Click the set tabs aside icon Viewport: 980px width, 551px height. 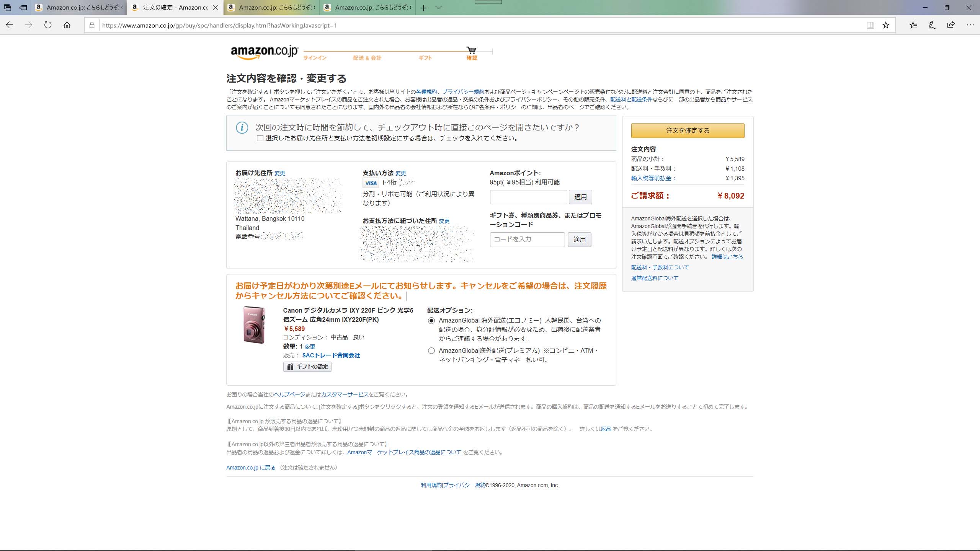click(23, 8)
